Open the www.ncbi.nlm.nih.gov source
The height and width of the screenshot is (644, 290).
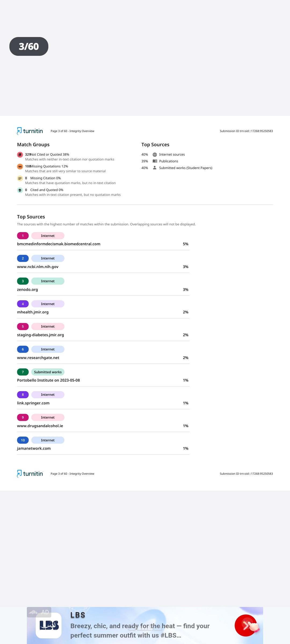(38, 267)
